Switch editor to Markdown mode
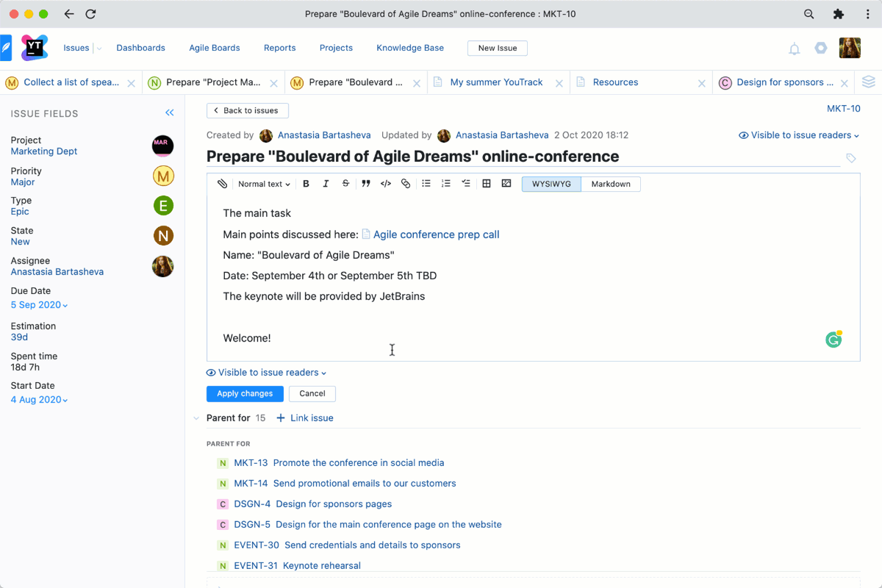 [611, 184]
